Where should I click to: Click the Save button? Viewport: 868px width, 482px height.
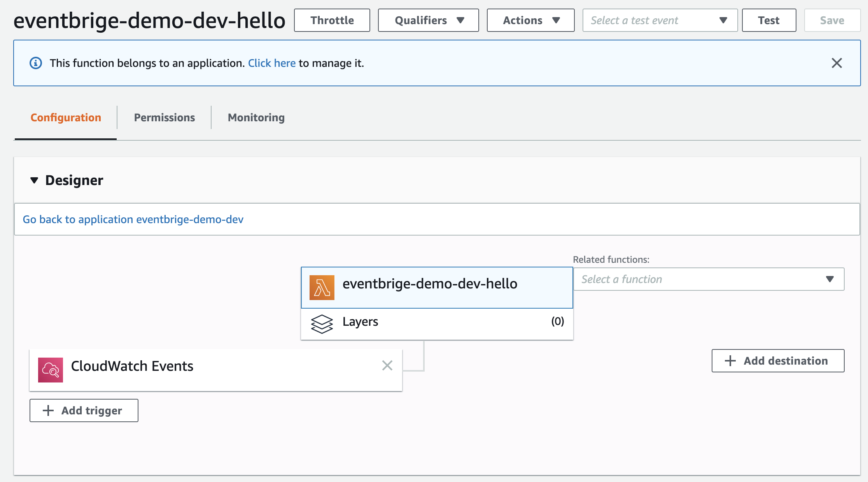(832, 20)
